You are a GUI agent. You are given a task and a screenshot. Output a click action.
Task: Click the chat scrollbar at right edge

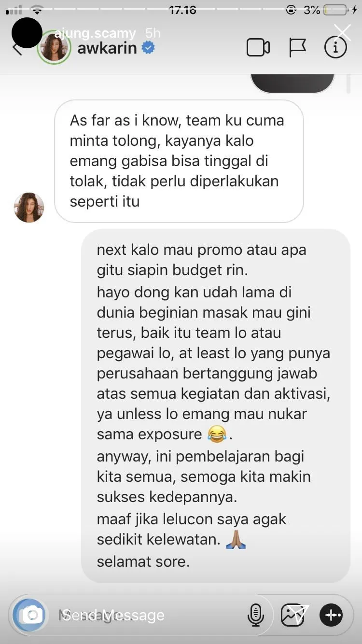coord(348,84)
